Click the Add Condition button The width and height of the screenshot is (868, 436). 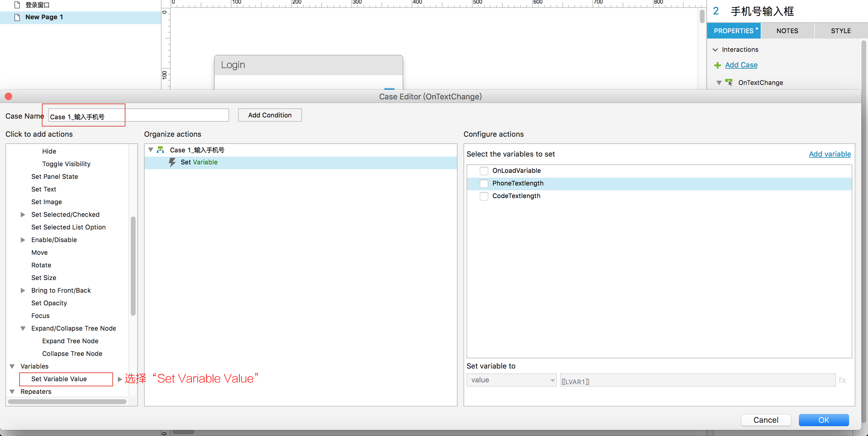[x=270, y=115]
